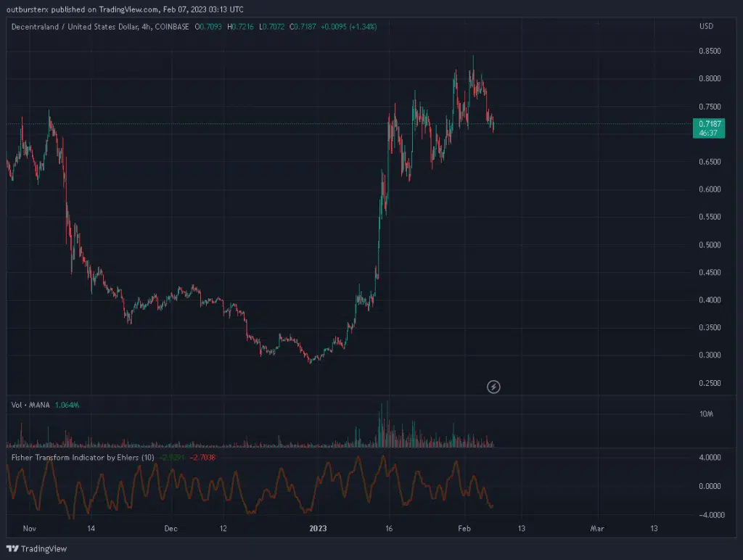
Task: Select the current price label 0.7187
Action: [709, 128]
